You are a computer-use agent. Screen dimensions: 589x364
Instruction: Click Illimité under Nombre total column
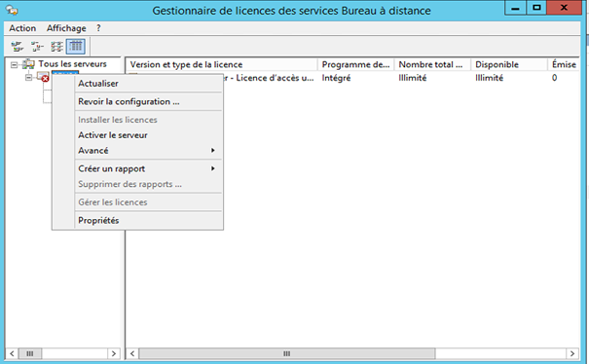click(x=413, y=78)
